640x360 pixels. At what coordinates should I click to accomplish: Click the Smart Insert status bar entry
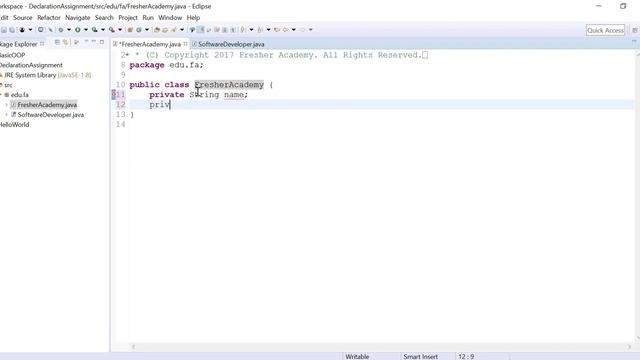pos(420,356)
